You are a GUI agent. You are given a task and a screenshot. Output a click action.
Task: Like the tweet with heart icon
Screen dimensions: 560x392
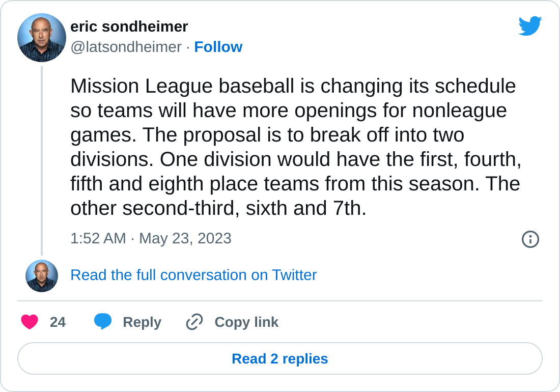(30, 322)
